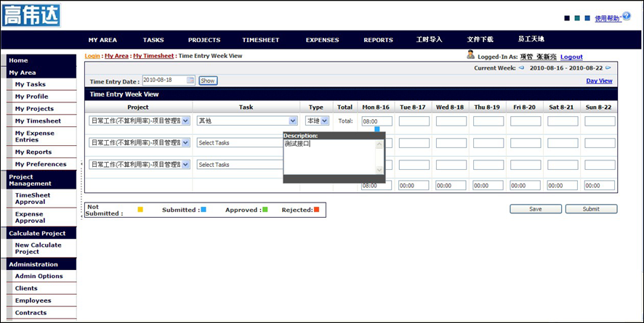644x323 pixels.
Task: Select the dark navy theme square
Action: (x=567, y=19)
